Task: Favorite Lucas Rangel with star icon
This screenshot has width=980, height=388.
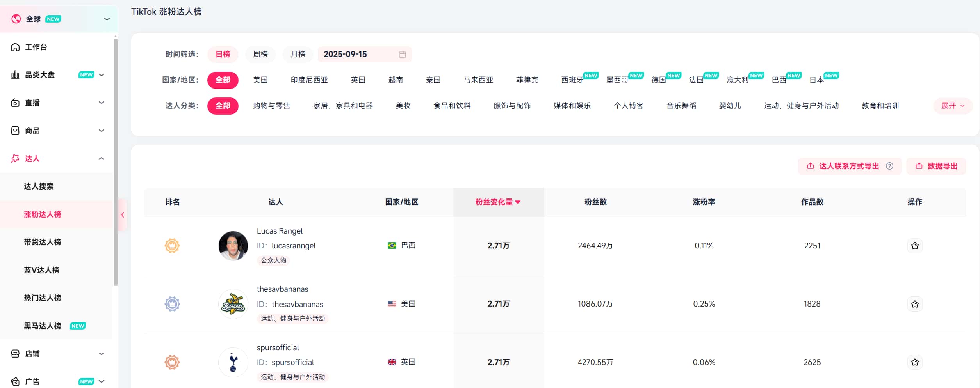Action: (914, 246)
